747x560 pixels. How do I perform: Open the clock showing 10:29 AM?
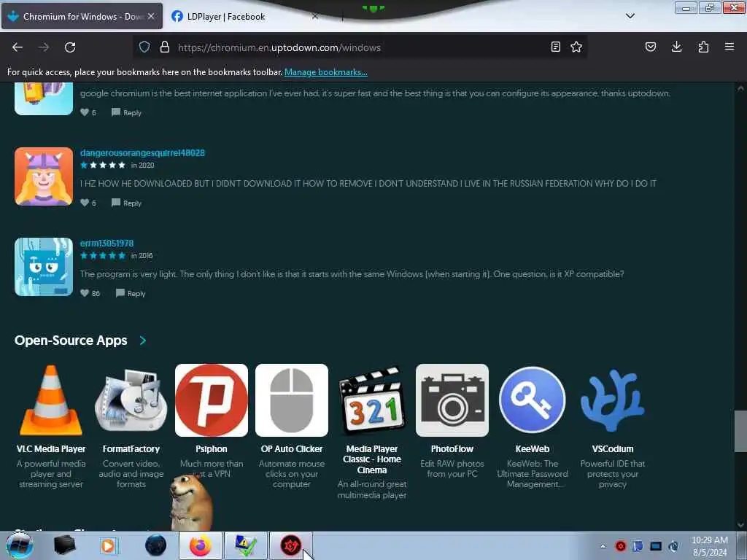(710, 546)
